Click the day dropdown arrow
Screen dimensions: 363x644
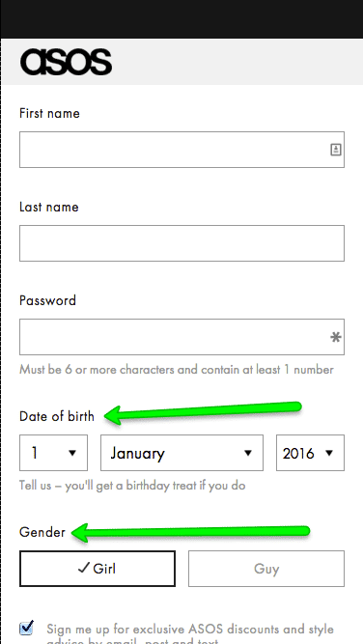click(72, 453)
